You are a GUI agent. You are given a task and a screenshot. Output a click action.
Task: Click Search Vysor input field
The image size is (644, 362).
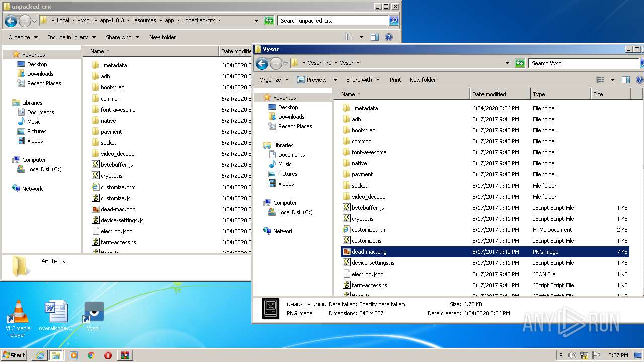pyautogui.click(x=584, y=63)
